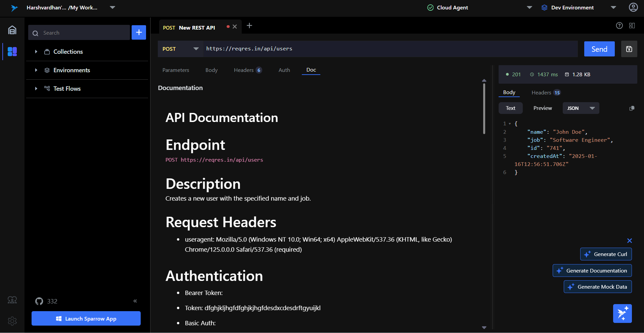The image size is (644, 333).
Task: Click the documentation scroll up arrow
Action: [484, 81]
